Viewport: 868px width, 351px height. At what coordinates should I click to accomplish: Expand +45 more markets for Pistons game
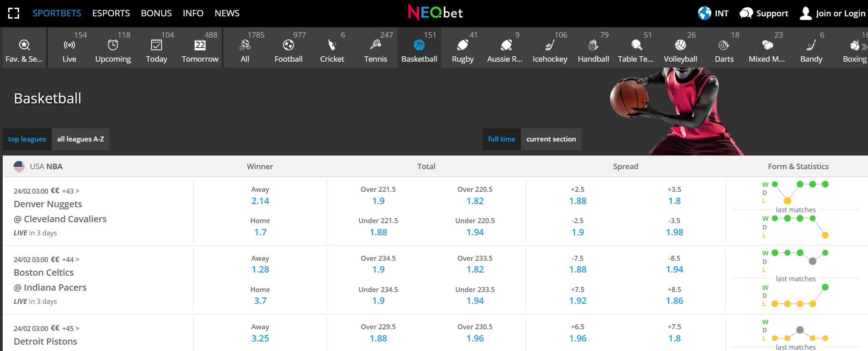[70, 328]
